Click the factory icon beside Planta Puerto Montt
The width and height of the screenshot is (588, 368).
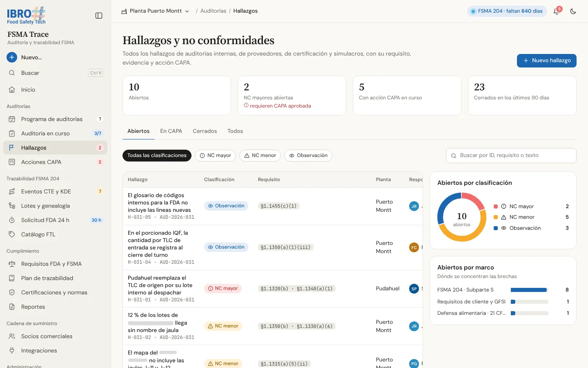point(124,11)
